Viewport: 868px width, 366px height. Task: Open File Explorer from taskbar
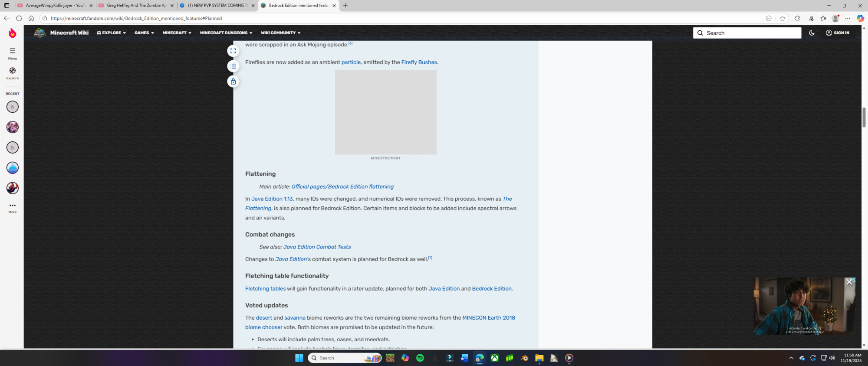pos(539,358)
